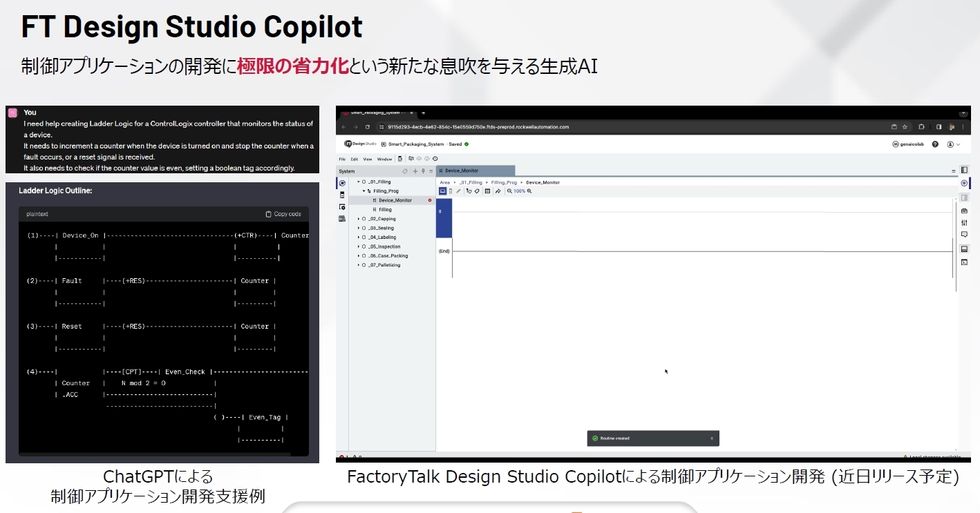The width and height of the screenshot is (980, 513).
Task: Click the library books icon in left sidebar
Action: click(342, 219)
